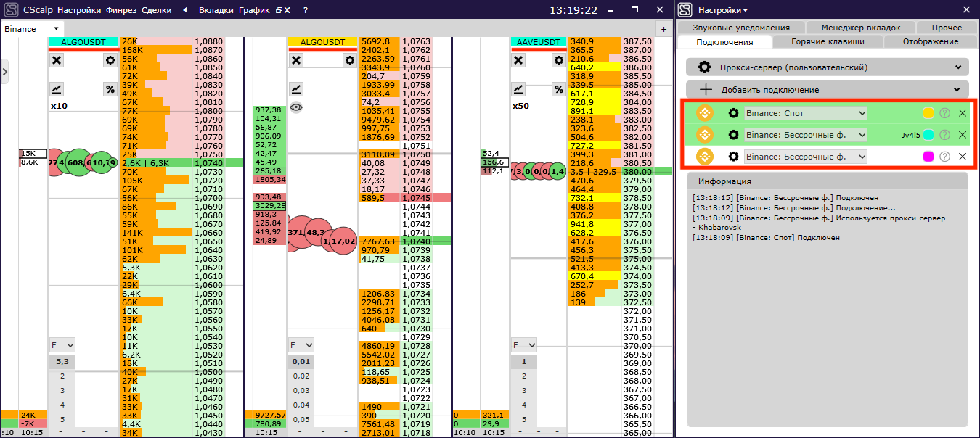This screenshot has width=980, height=438.
Task: Switch to Менеджер вкладок tab
Action: (860, 28)
